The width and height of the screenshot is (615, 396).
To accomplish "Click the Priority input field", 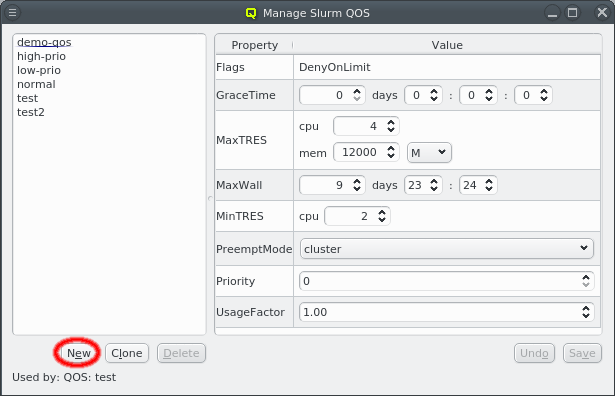I will tap(446, 281).
